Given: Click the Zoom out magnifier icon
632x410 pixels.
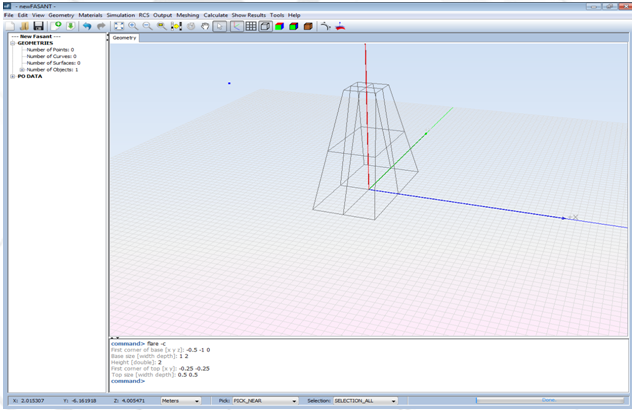Looking at the screenshot, I should 147,26.
